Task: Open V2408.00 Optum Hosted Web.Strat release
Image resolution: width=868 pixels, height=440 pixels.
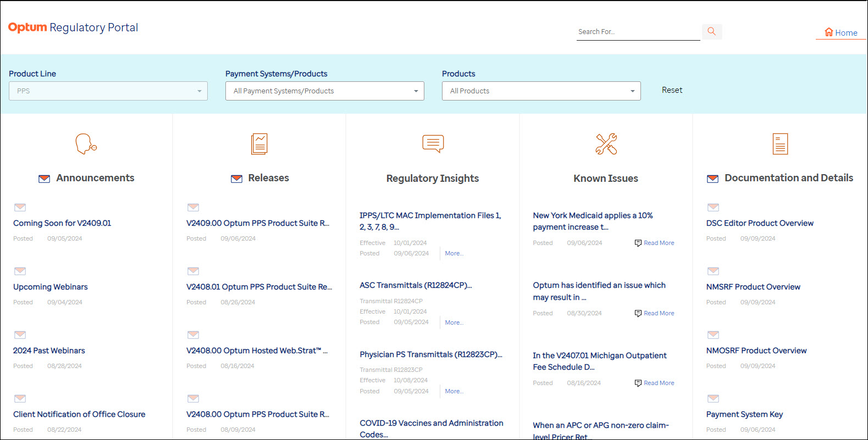Action: click(257, 350)
